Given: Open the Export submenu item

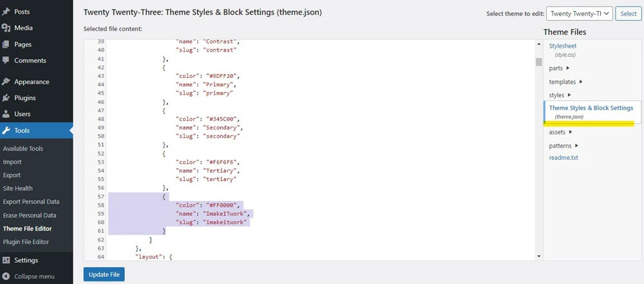Looking at the screenshot, I should click(x=12, y=175).
